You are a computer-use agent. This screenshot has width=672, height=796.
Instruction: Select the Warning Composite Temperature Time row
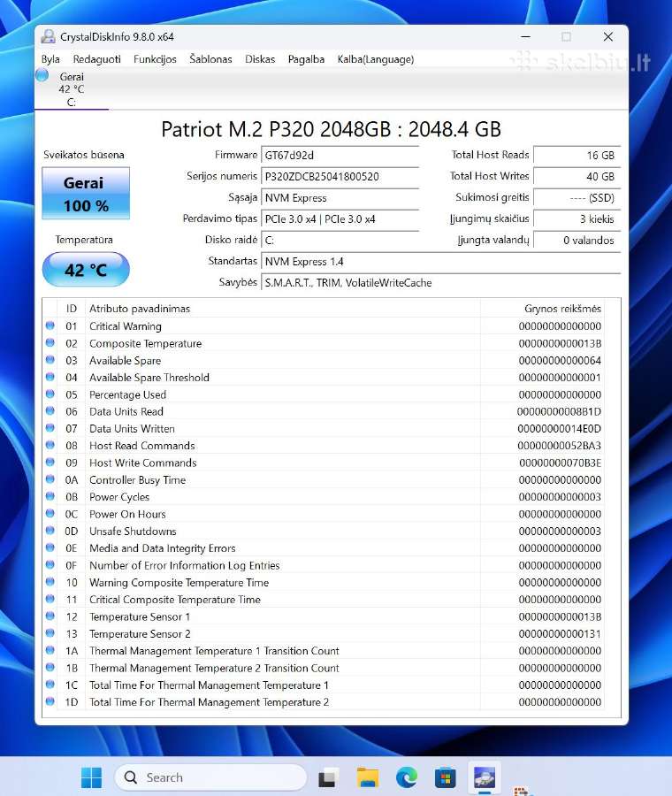(x=324, y=583)
